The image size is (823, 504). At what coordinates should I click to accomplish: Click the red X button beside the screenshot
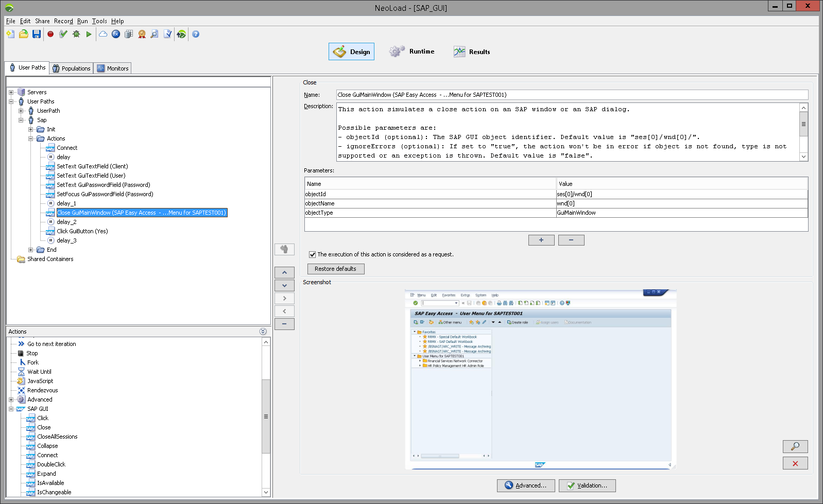pyautogui.click(x=795, y=463)
